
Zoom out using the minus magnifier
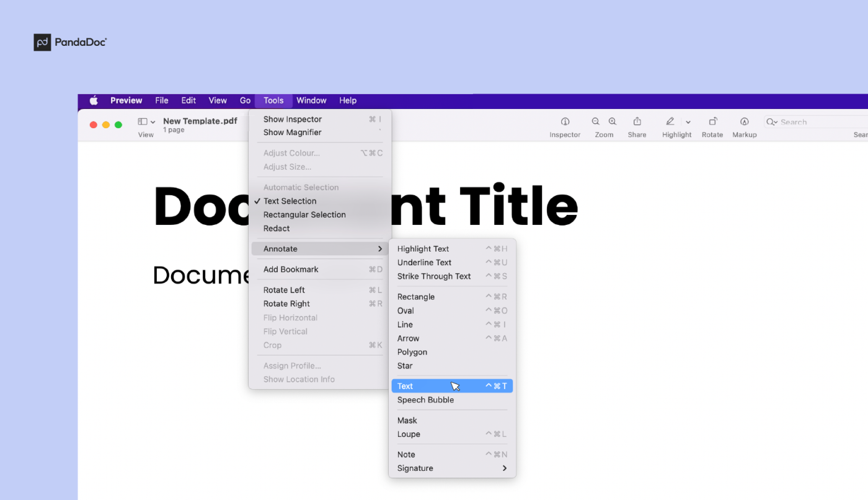[595, 121]
